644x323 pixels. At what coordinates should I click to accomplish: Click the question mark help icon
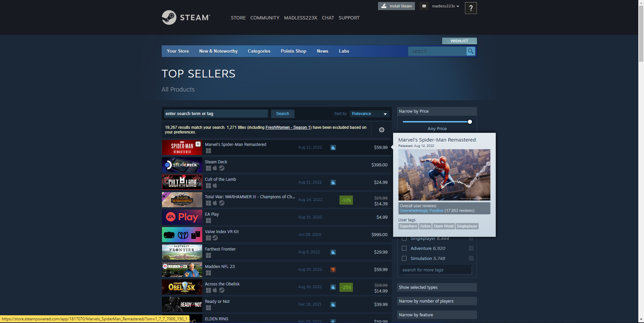point(471,8)
